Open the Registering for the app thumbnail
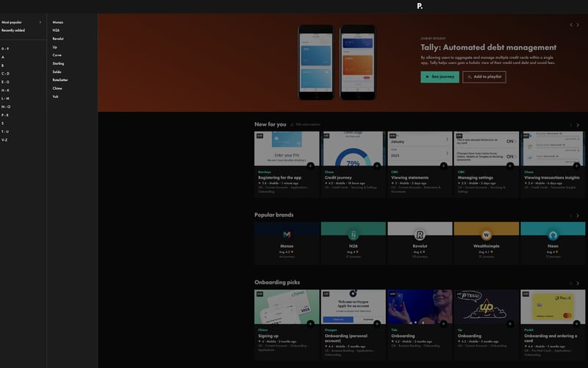 287,149
